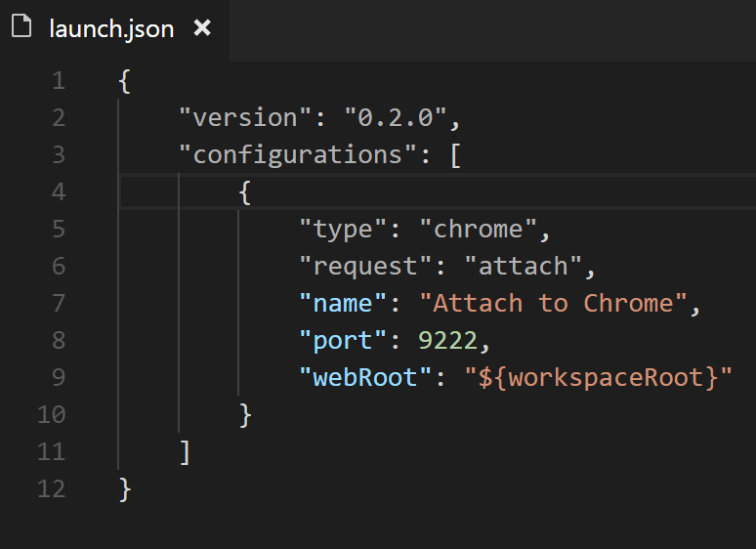Select the launch.json tab title
756x549 pixels.
pos(111,28)
